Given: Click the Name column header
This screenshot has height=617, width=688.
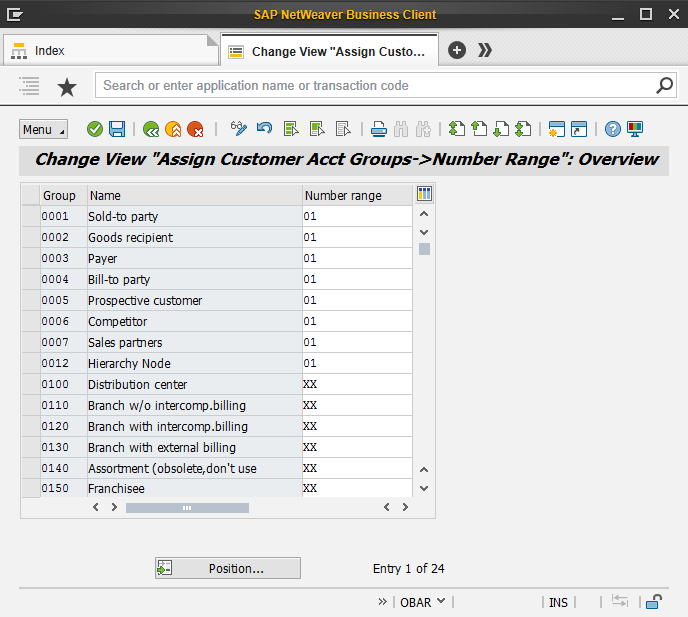Looking at the screenshot, I should point(195,196).
